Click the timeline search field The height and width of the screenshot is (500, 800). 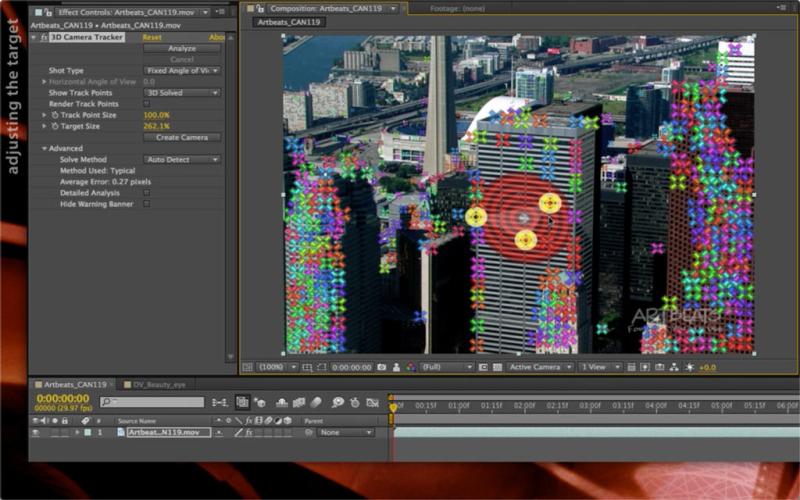click(x=152, y=403)
